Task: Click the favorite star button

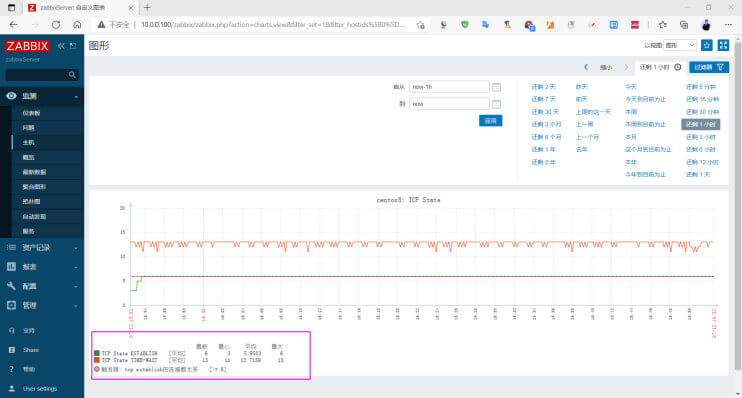Action: pos(707,45)
